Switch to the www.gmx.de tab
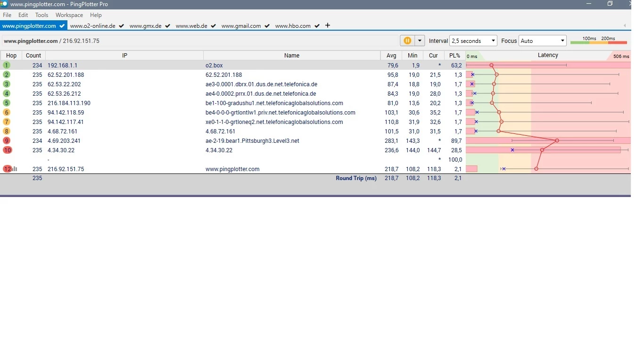 click(149, 26)
